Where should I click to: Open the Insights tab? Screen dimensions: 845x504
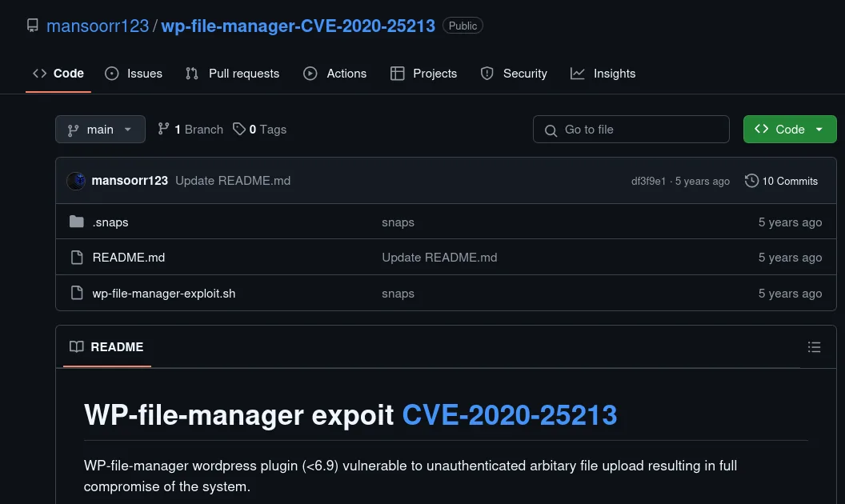coord(603,74)
